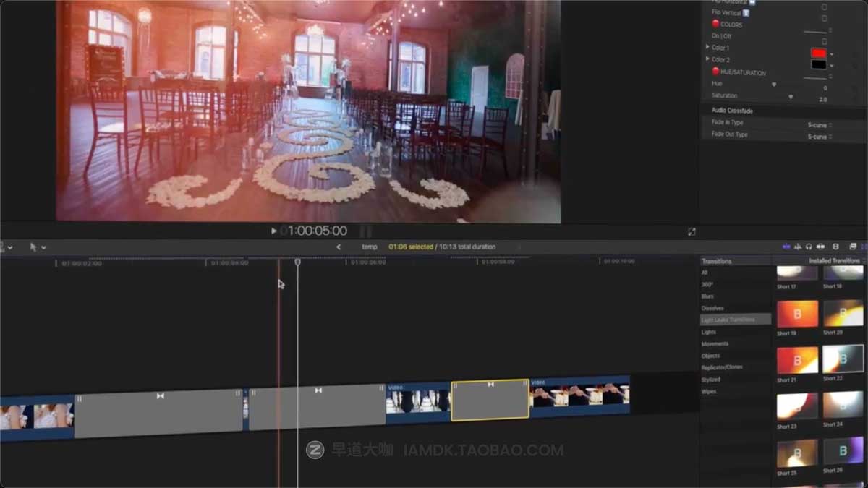Open dropdown arrow beside black swatch

(832, 65)
